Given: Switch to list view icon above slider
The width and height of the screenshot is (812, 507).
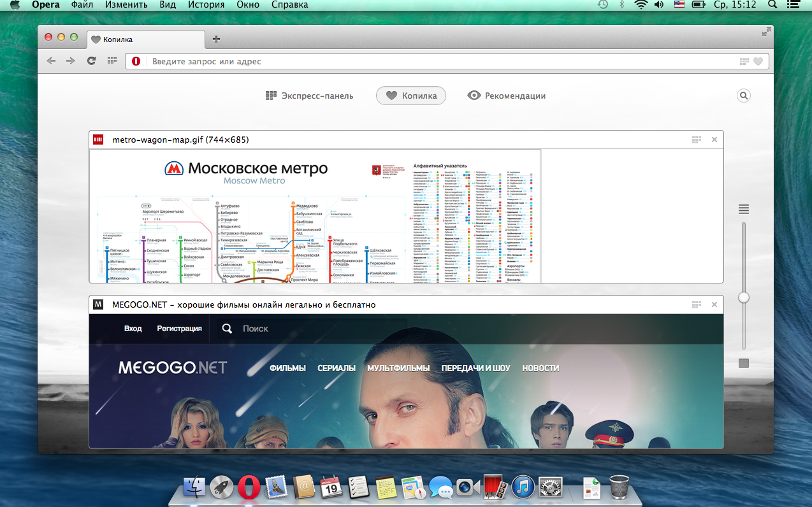Looking at the screenshot, I should click(x=743, y=210).
